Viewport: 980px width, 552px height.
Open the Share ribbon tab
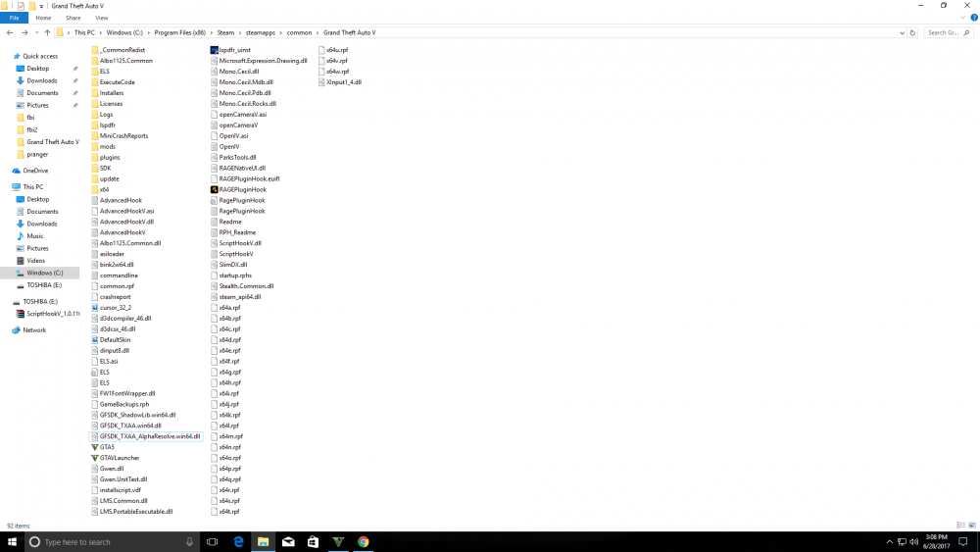point(73,18)
